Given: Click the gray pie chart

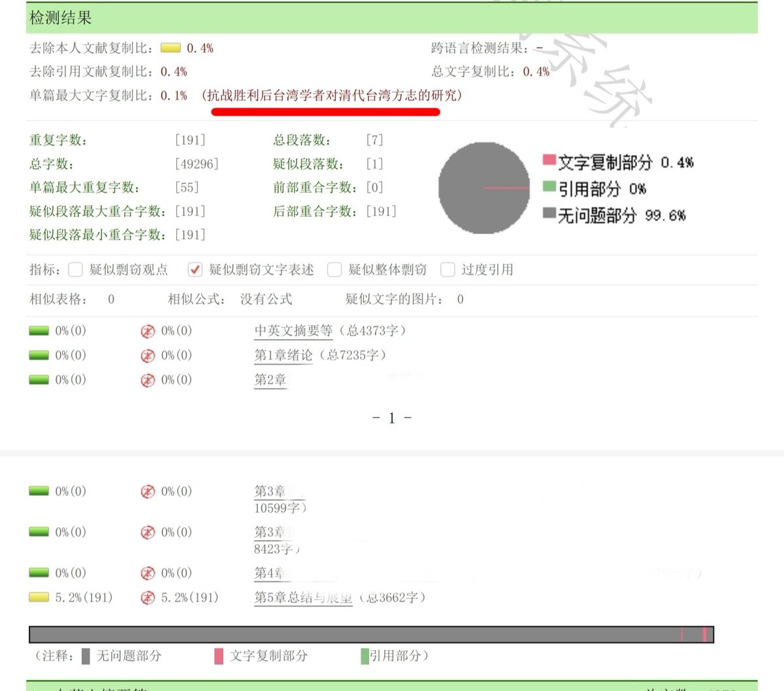Looking at the screenshot, I should click(x=484, y=188).
